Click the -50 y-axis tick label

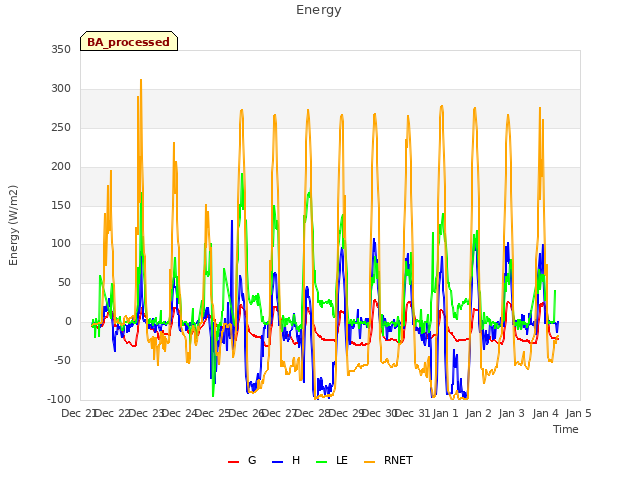click(62, 360)
